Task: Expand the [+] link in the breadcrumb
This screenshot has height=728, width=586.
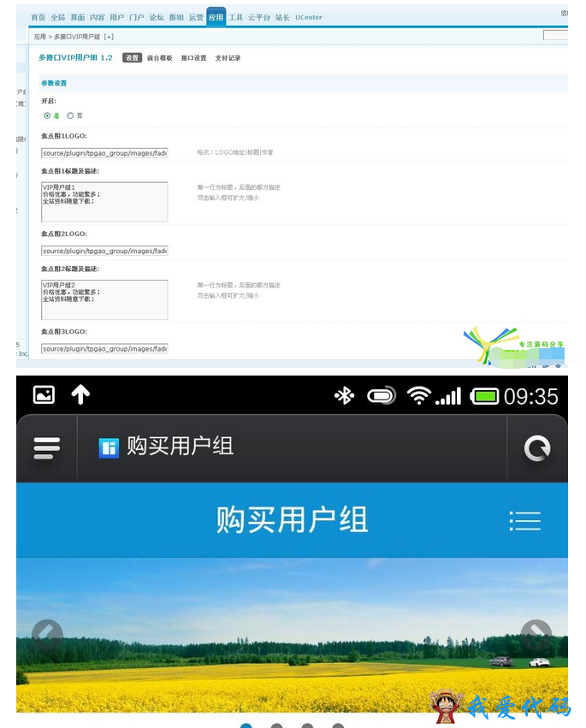Action: pyautogui.click(x=109, y=37)
